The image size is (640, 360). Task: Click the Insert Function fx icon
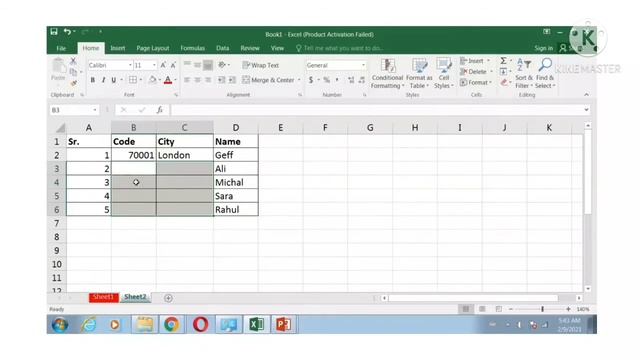point(160,110)
